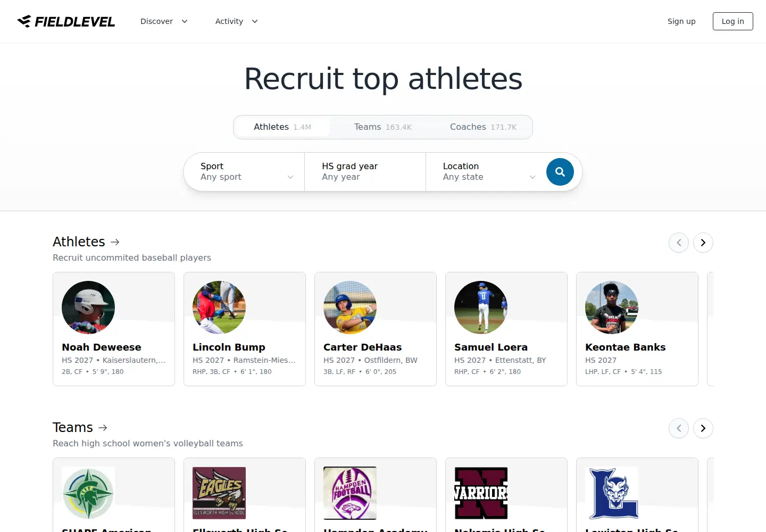Select the Athletes tab
The height and width of the screenshot is (532, 766).
[x=282, y=127]
